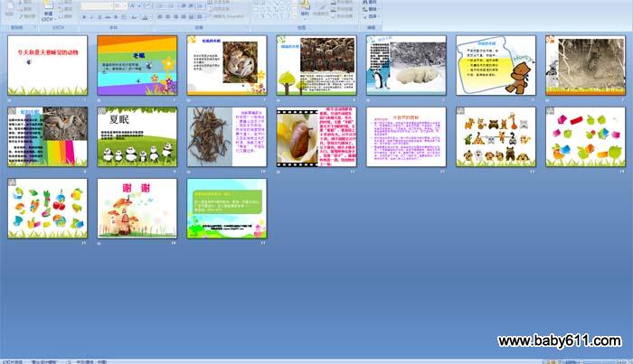
Task: Select the 夏眠 slide with pandas
Action: pos(137,136)
